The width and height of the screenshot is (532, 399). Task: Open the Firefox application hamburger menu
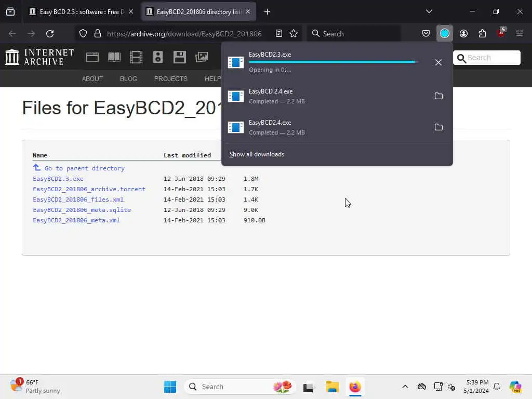(520, 33)
